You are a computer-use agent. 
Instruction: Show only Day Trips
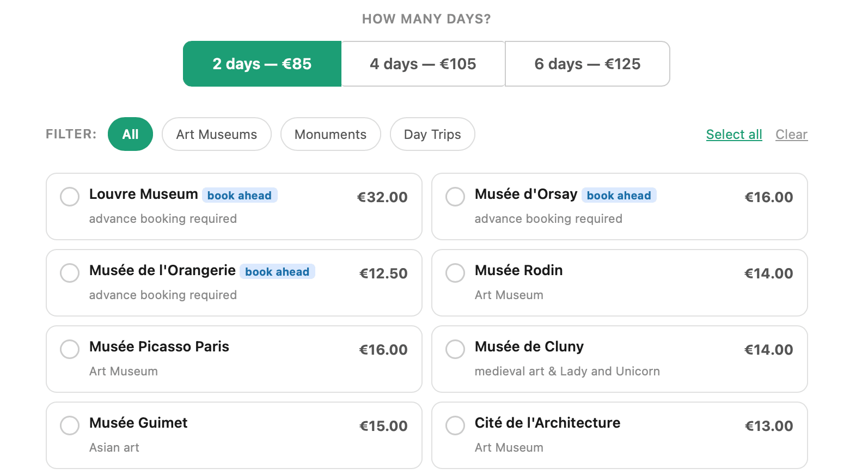(x=432, y=134)
